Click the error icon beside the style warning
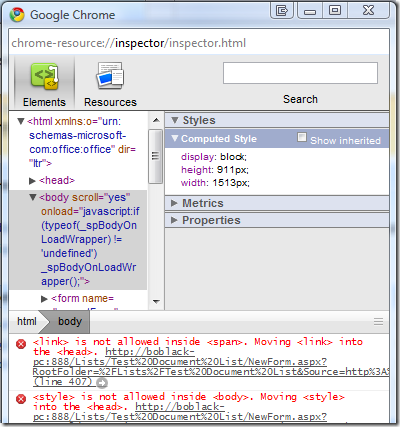 pyautogui.click(x=21, y=399)
